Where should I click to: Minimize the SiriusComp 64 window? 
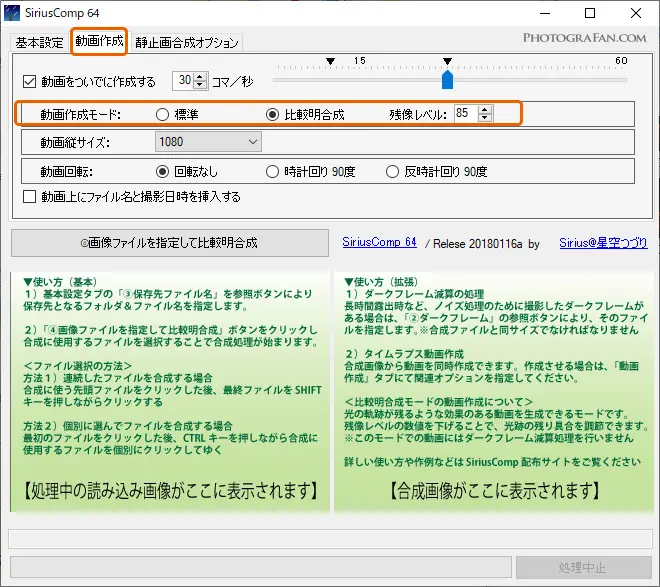pos(545,13)
